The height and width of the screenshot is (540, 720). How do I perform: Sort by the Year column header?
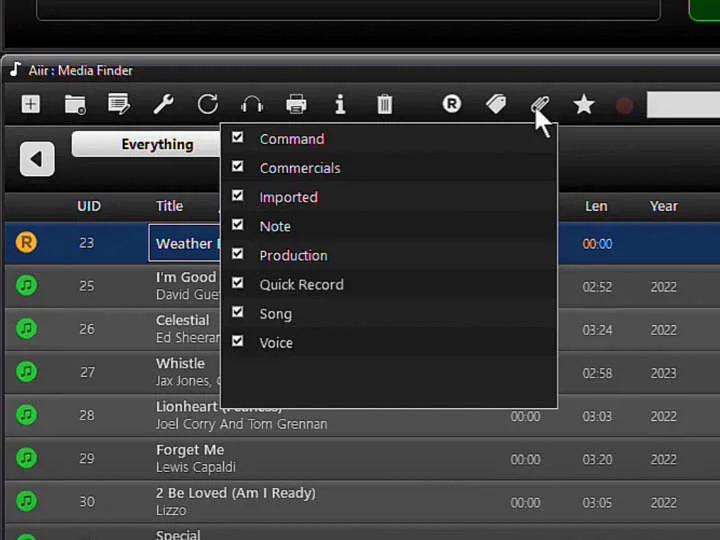tap(664, 206)
